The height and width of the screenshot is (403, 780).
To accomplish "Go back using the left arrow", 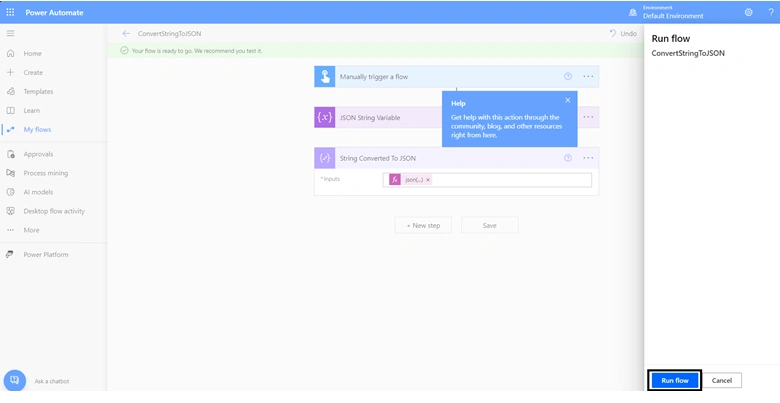I will click(x=126, y=33).
